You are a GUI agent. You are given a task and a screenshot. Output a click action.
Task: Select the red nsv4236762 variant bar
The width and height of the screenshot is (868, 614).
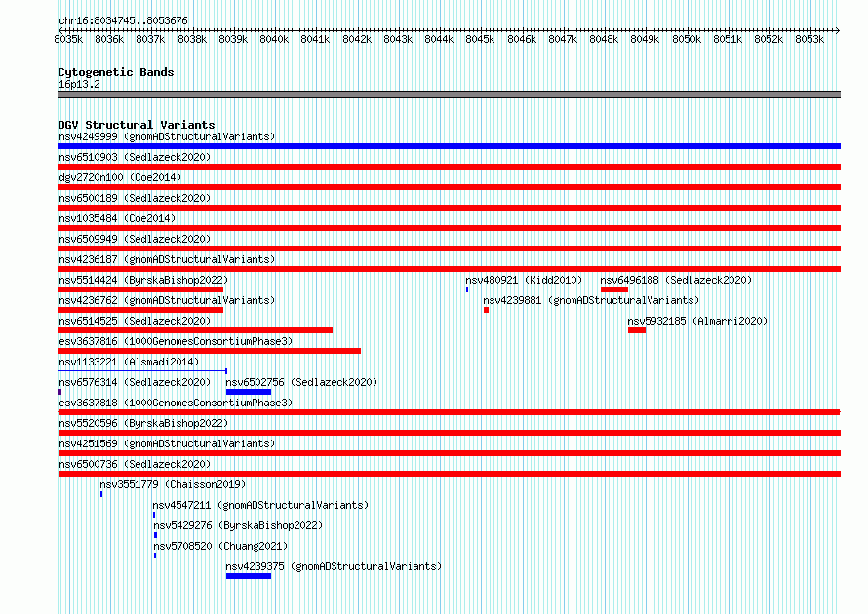click(x=140, y=310)
